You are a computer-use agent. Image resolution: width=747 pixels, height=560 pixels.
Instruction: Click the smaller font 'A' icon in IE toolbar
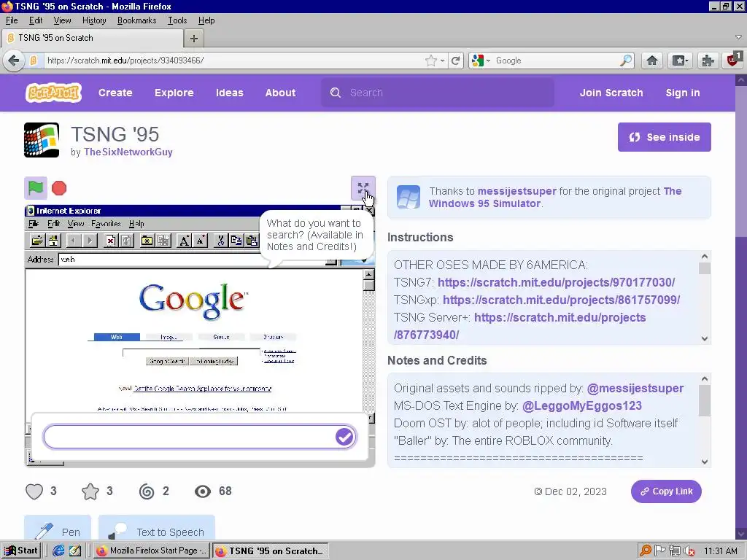(201, 241)
